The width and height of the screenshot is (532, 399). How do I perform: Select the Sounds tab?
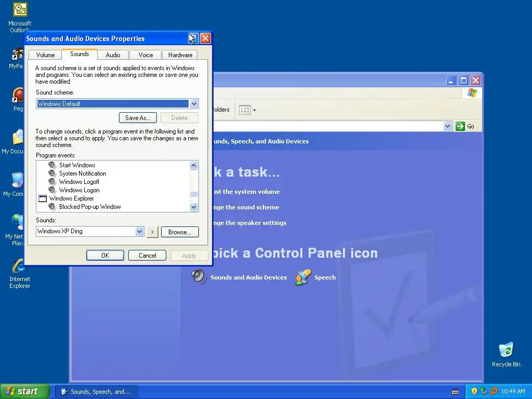pyautogui.click(x=79, y=54)
